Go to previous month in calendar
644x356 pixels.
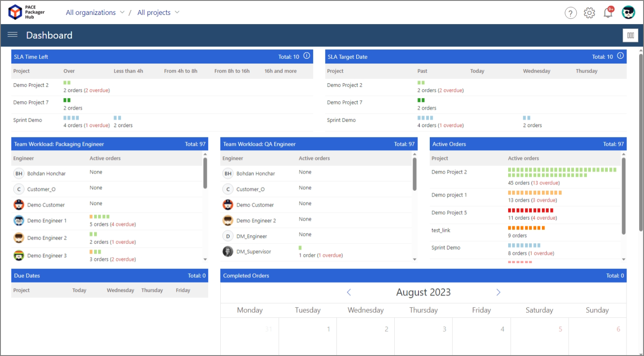point(349,292)
